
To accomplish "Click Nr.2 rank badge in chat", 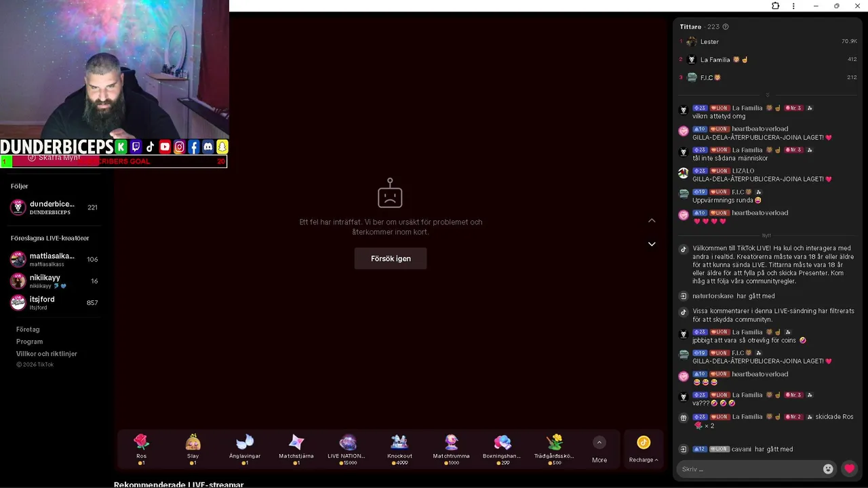I will click(x=793, y=417).
